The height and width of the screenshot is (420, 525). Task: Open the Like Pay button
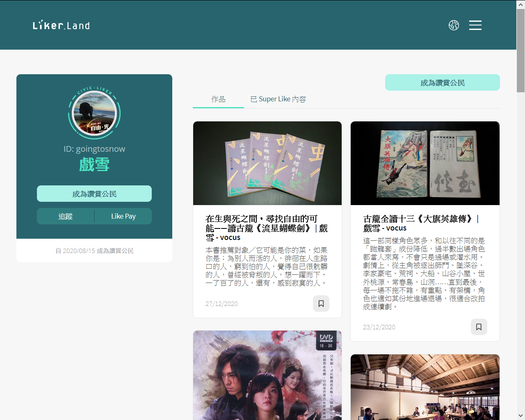123,216
